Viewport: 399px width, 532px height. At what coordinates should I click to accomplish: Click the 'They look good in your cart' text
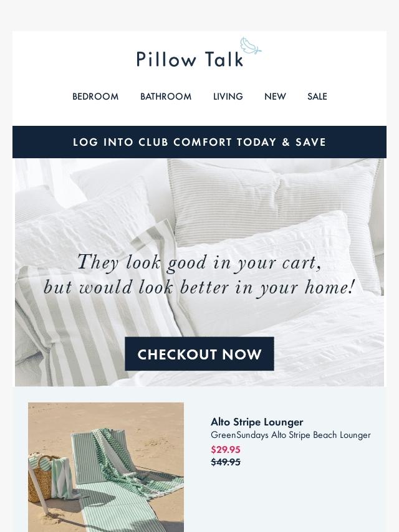click(199, 262)
